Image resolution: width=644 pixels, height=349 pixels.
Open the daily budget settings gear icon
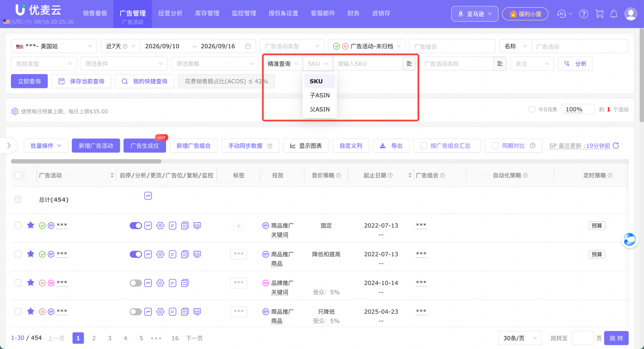(15, 111)
